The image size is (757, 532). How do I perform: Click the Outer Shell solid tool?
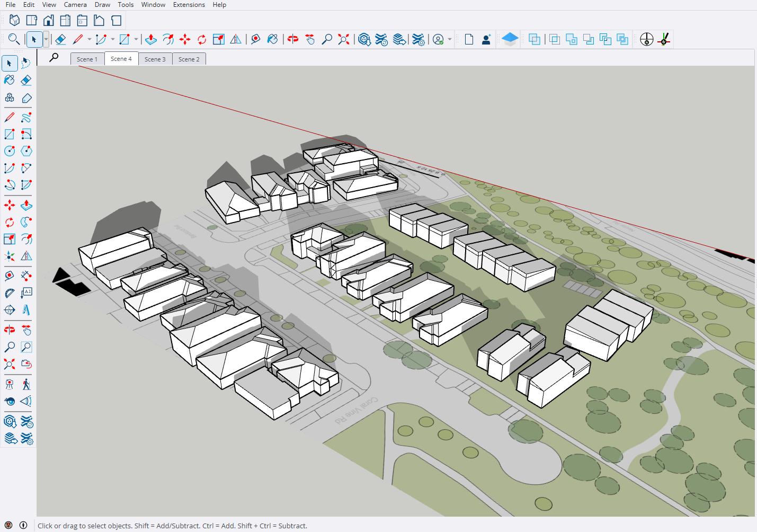(x=535, y=39)
